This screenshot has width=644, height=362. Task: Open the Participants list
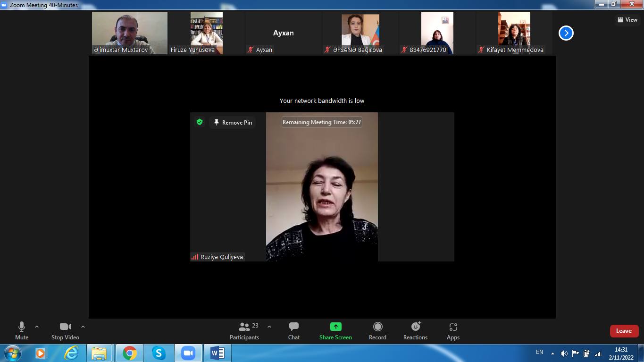(244, 330)
